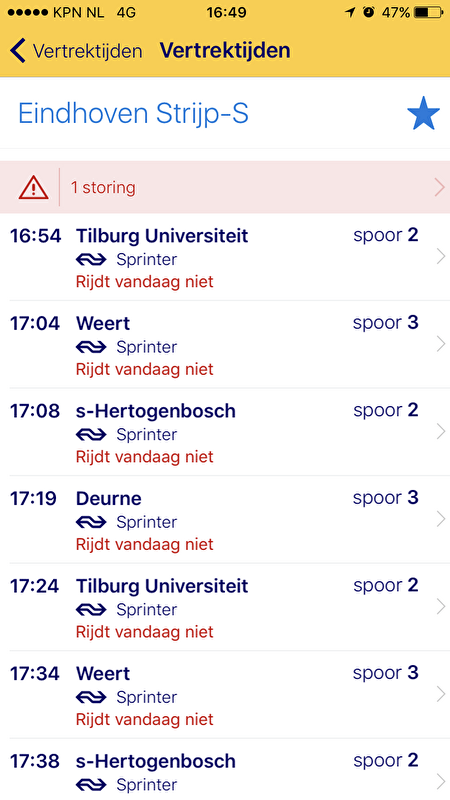Tap the chevron on the 17:04 Weert row
The height and width of the screenshot is (800, 450).
(441, 345)
